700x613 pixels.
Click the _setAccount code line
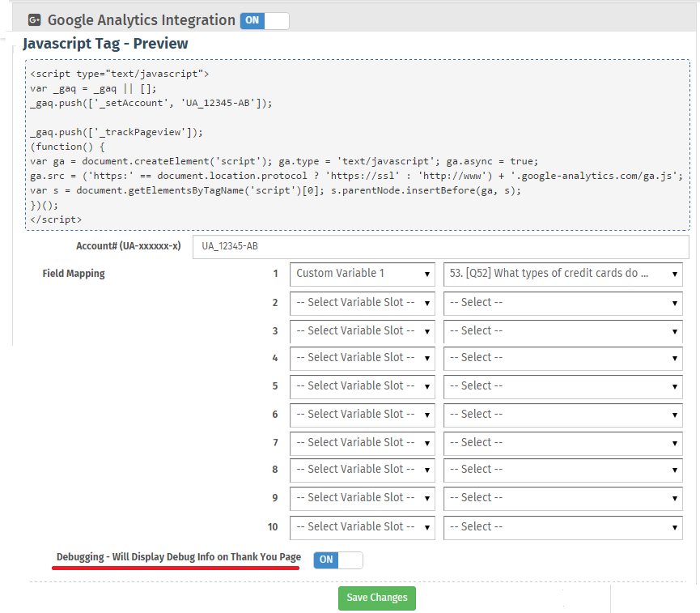coord(151,103)
